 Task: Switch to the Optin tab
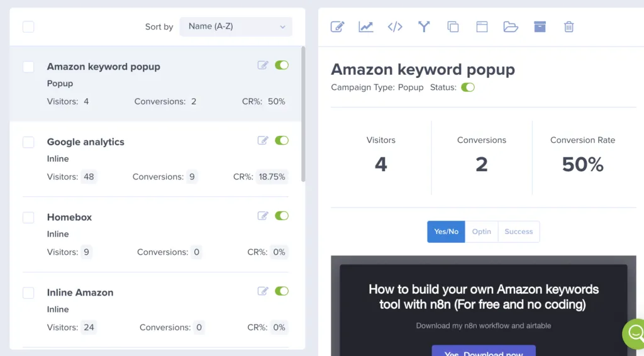(x=481, y=231)
